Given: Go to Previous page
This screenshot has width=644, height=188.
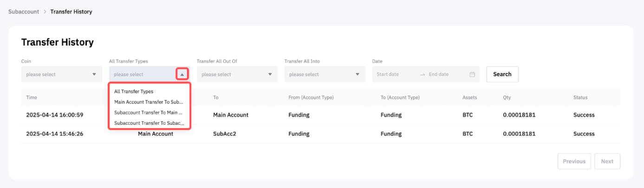Looking at the screenshot, I should coord(574,161).
